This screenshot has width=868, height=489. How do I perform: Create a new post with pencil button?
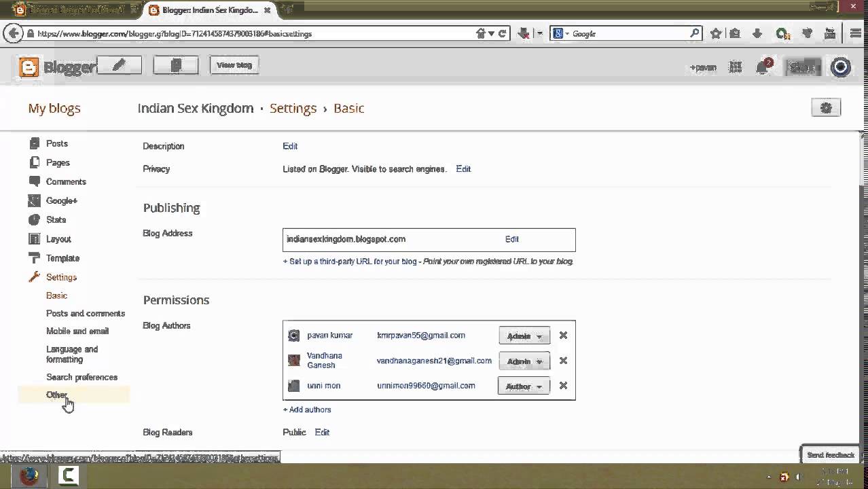[x=120, y=65]
